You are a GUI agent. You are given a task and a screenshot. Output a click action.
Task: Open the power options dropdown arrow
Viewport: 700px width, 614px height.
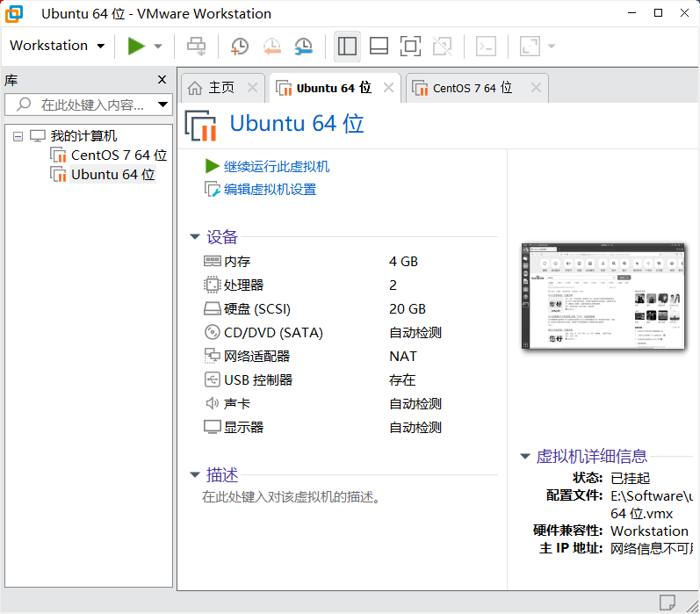(158, 46)
